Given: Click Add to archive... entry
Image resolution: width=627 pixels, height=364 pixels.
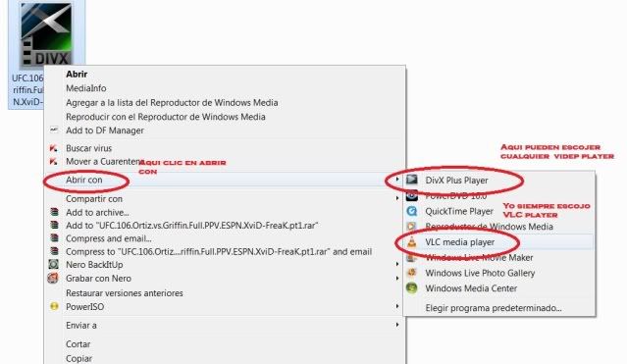Looking at the screenshot, I should coord(97,212).
